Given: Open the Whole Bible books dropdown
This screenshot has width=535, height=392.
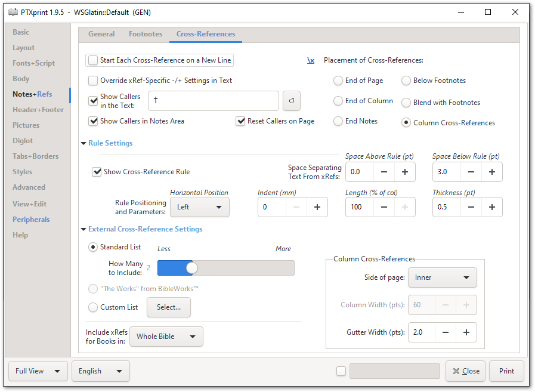Looking at the screenshot, I should tap(166, 337).
